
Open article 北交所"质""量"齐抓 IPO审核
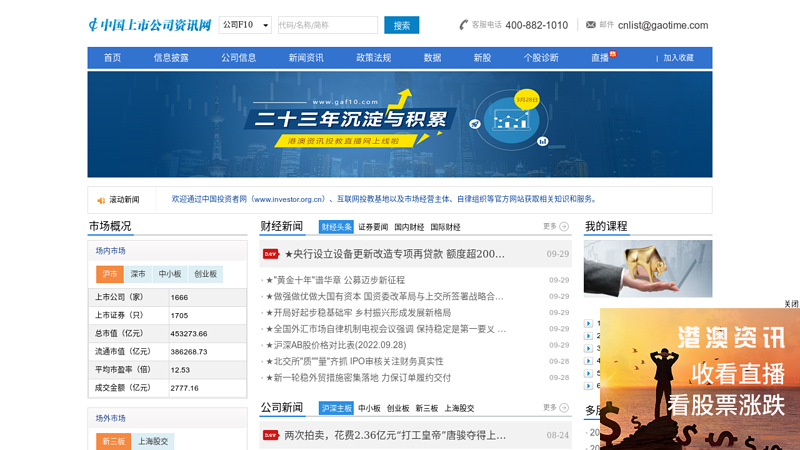(355, 362)
